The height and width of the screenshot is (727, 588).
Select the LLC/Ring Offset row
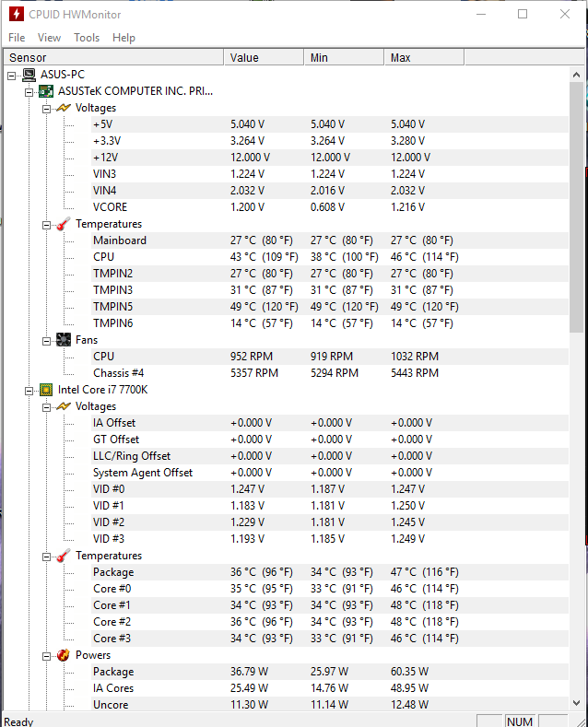tap(330, 456)
